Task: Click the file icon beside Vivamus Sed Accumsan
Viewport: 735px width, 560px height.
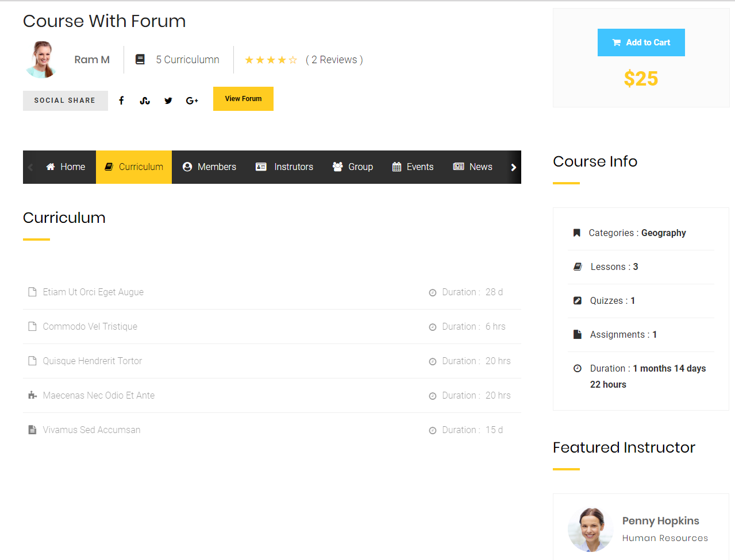Action: [x=32, y=430]
